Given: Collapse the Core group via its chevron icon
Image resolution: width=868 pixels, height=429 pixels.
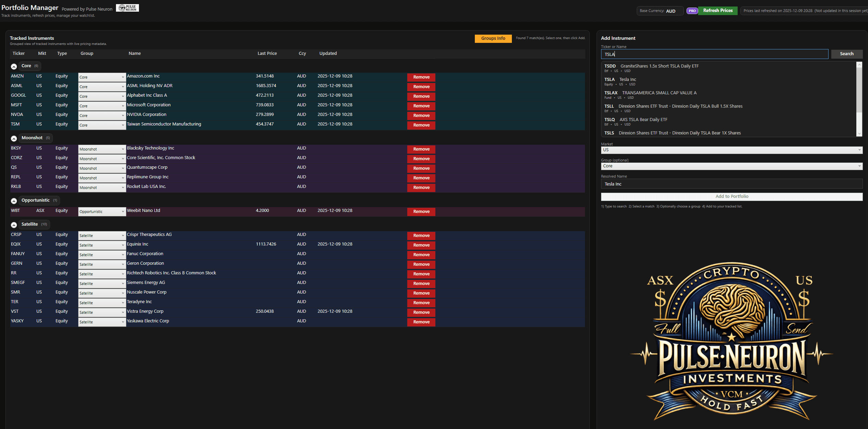Looking at the screenshot, I should point(14,66).
